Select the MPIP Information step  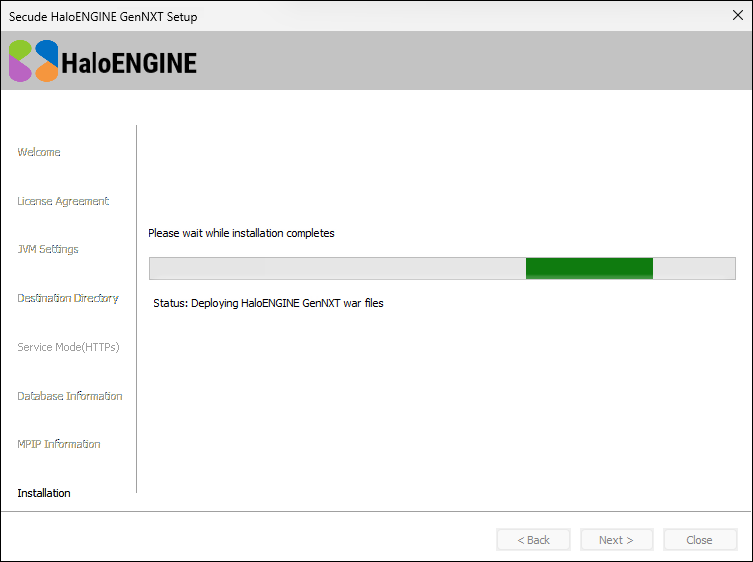coord(59,444)
